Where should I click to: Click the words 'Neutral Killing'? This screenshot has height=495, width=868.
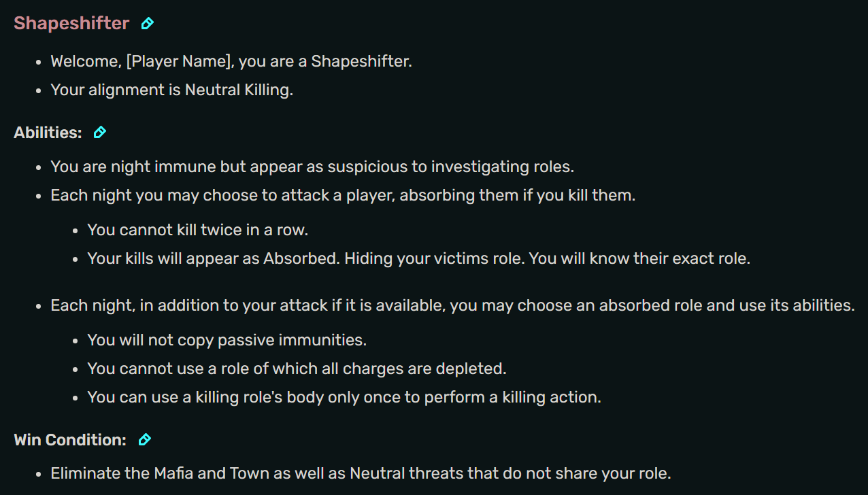(x=238, y=90)
